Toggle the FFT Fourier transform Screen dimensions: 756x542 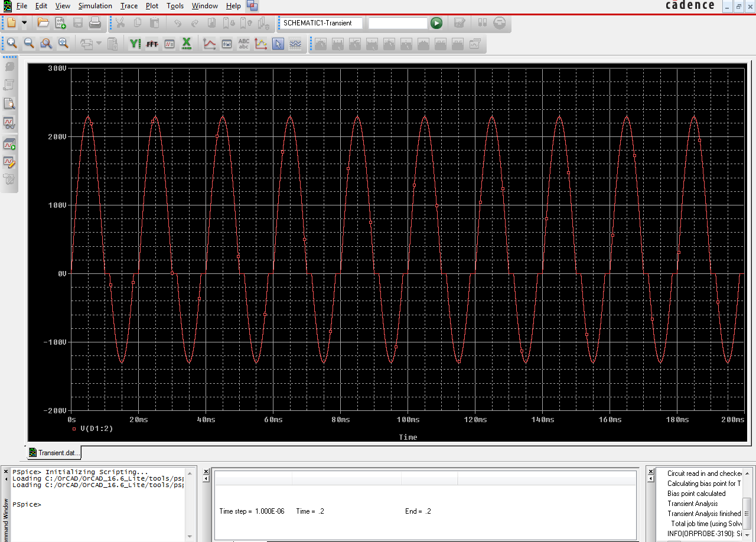(x=152, y=43)
